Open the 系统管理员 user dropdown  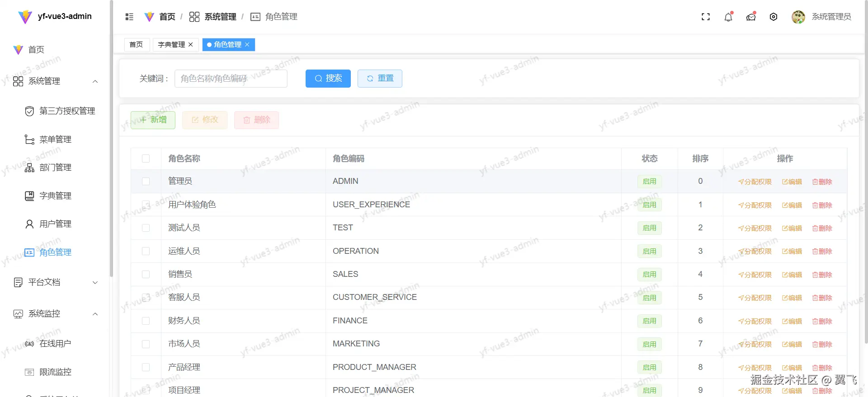click(831, 17)
